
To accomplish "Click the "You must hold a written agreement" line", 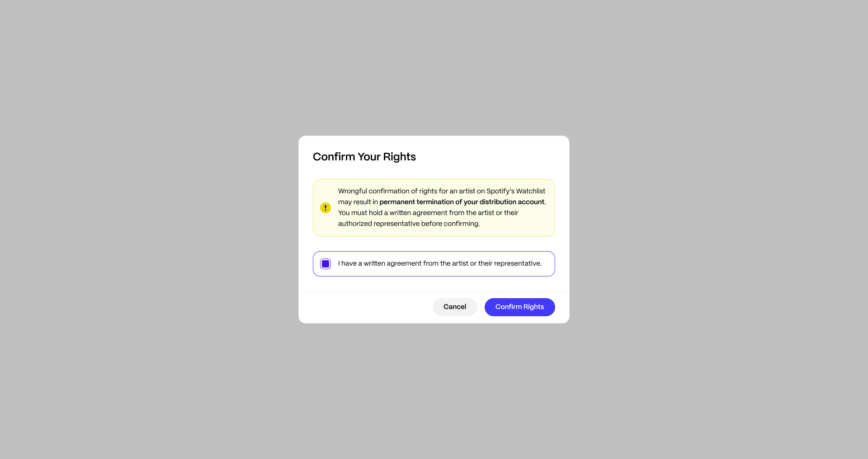I will tap(428, 213).
